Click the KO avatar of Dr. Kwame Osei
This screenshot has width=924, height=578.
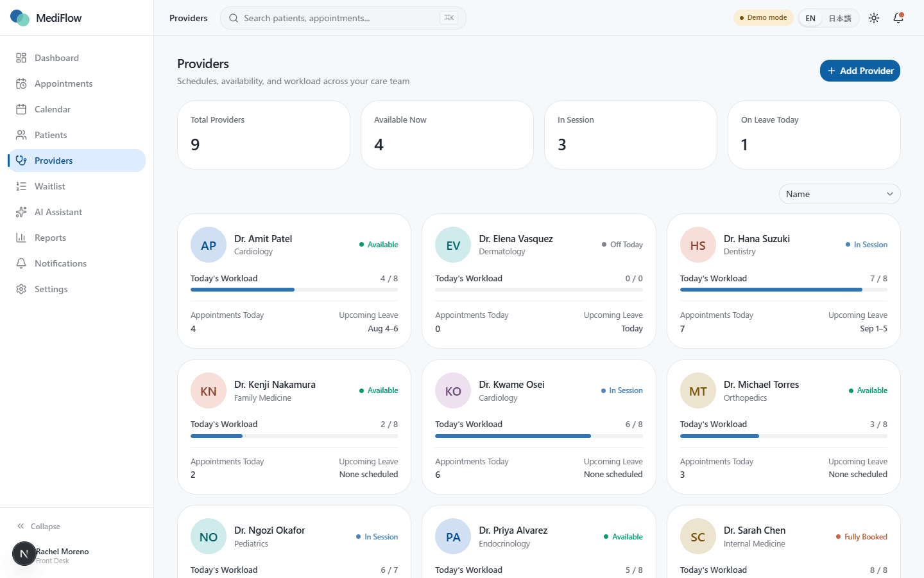(x=453, y=390)
